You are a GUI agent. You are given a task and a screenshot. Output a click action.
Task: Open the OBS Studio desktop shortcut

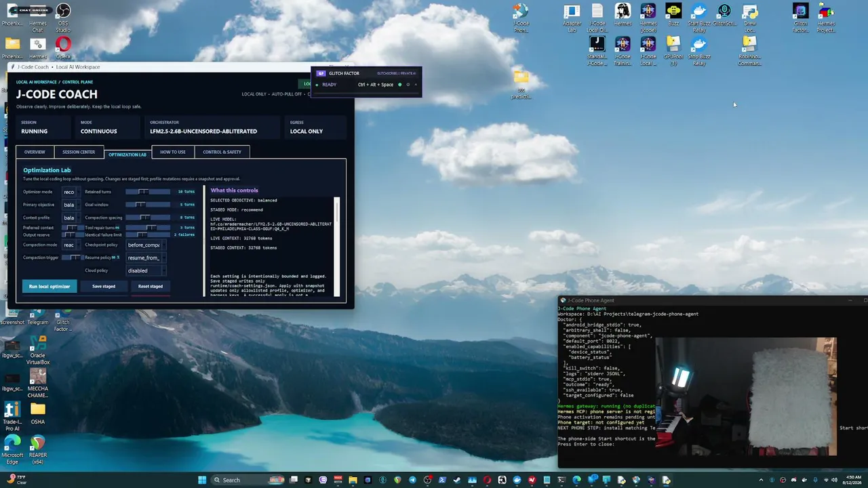tap(62, 18)
